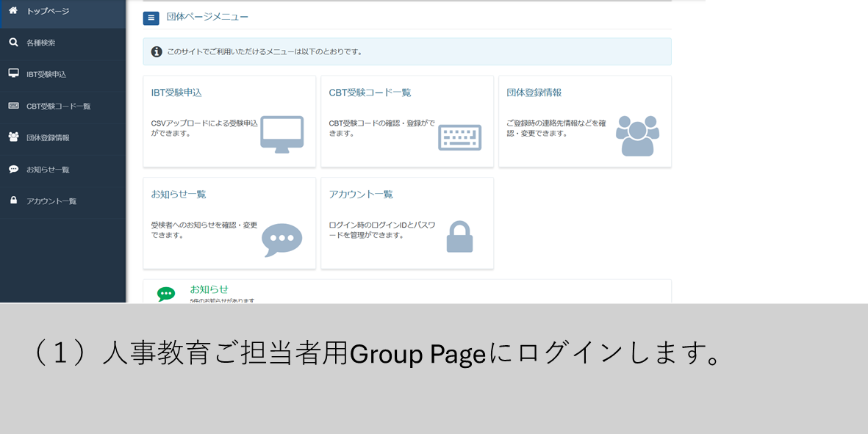Click the CBT受験コード一覧 card title link
The width and height of the screenshot is (868, 434).
tap(370, 93)
